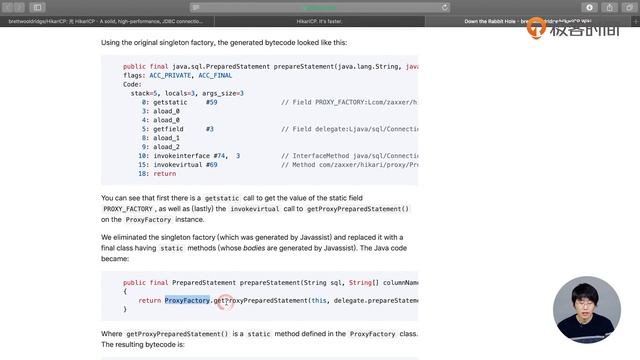Open the Share toolbar button
Screen dimensions: 640x360
[609, 7]
